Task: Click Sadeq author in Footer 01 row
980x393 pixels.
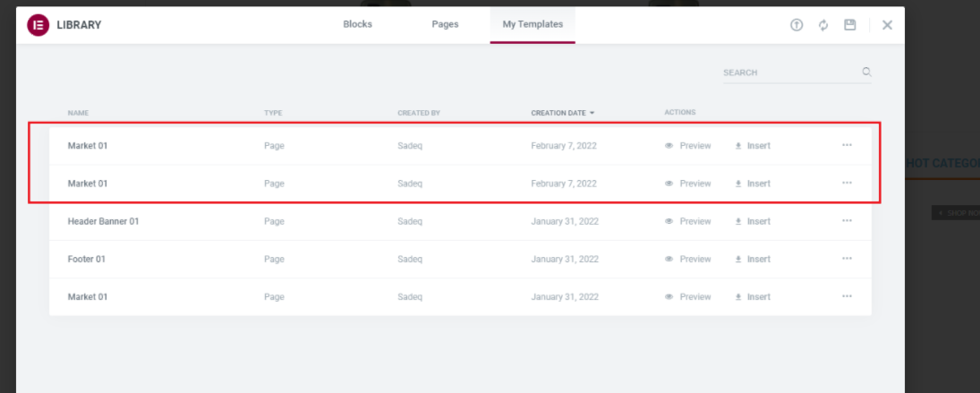Action: (410, 259)
